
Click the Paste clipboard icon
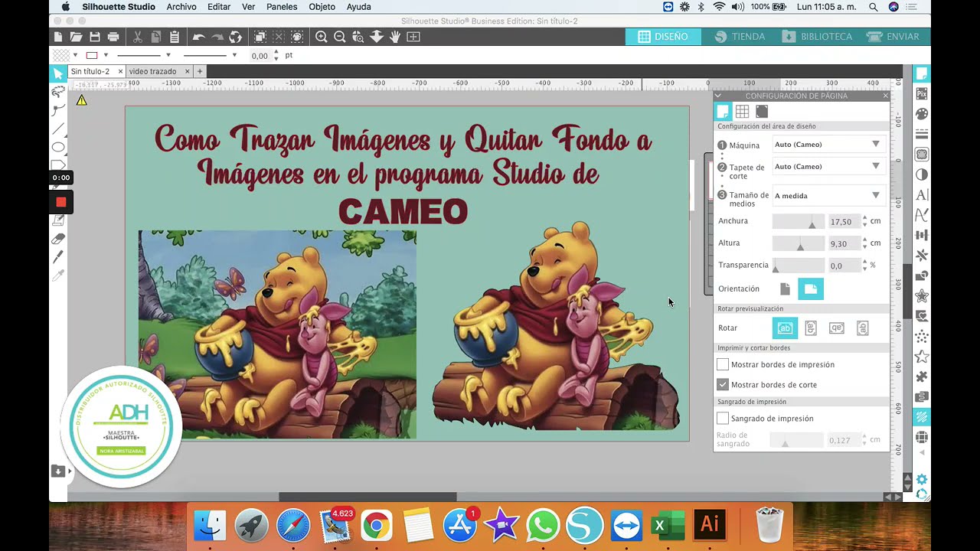[175, 37]
